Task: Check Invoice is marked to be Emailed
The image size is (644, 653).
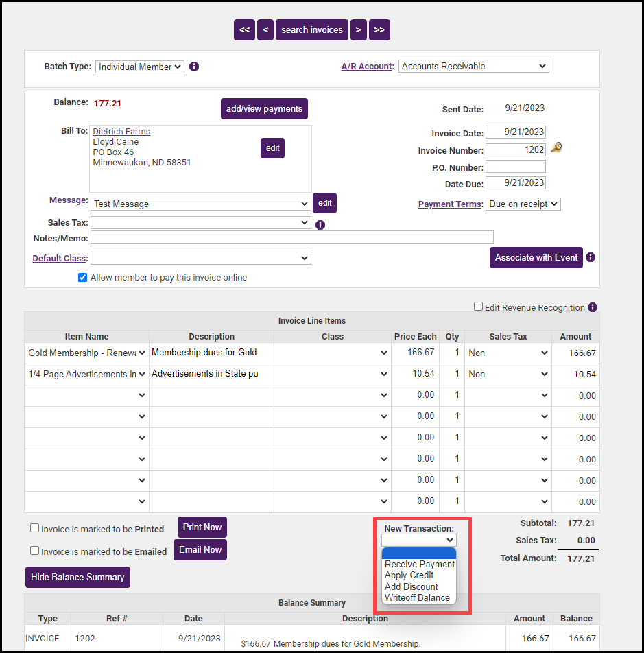Action: tap(34, 550)
